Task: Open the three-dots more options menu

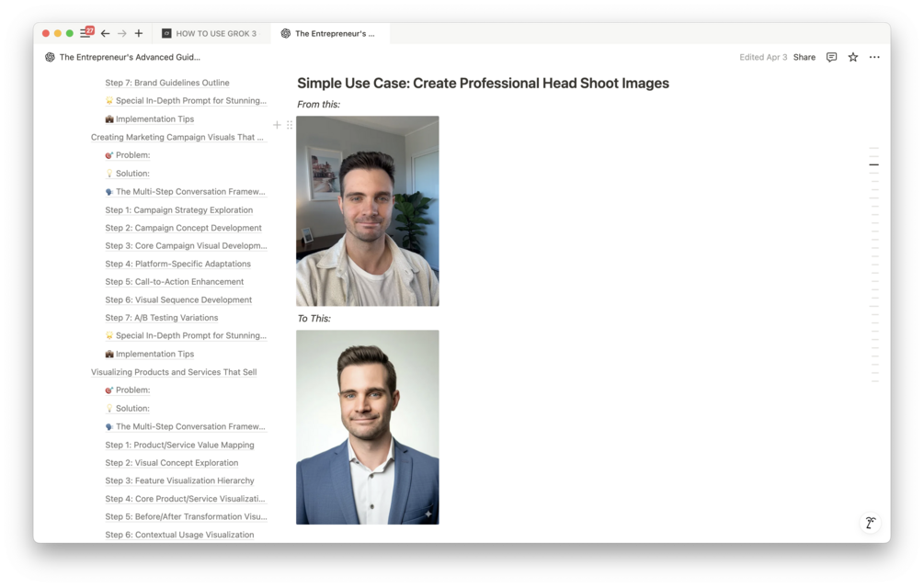Action: [874, 57]
